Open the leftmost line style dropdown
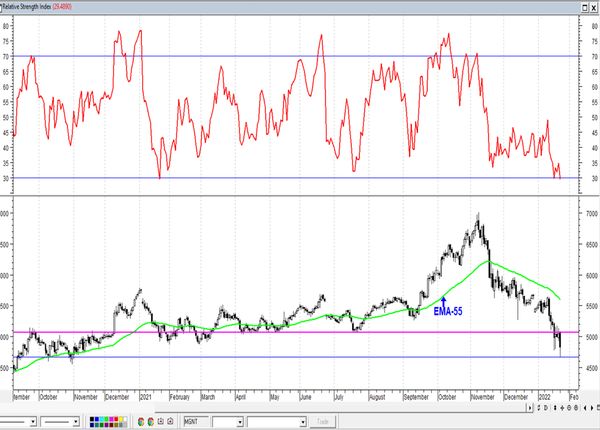This screenshot has width=600, height=430. [x=34, y=421]
